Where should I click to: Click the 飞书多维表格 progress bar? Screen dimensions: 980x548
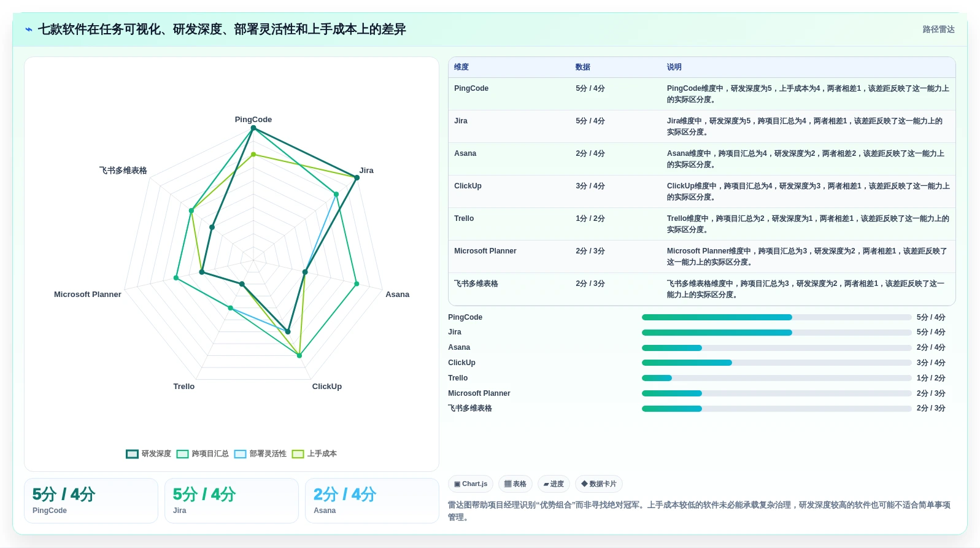point(776,409)
